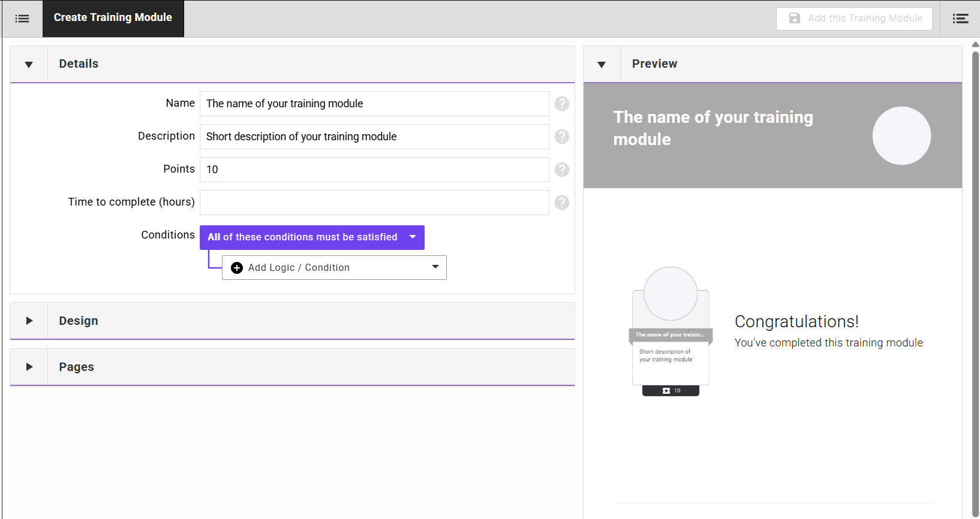The image size is (980, 519).
Task: Collapse the Details section arrow
Action: click(x=29, y=64)
